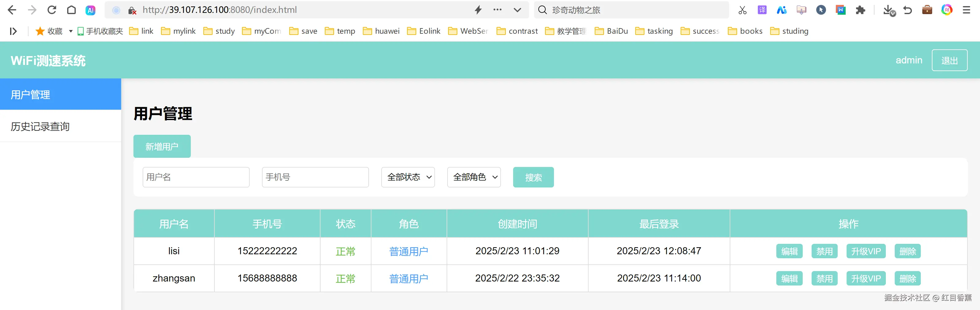Click the undo closed tab arrow icon
Viewport: 980px width, 310px height.
click(x=908, y=10)
